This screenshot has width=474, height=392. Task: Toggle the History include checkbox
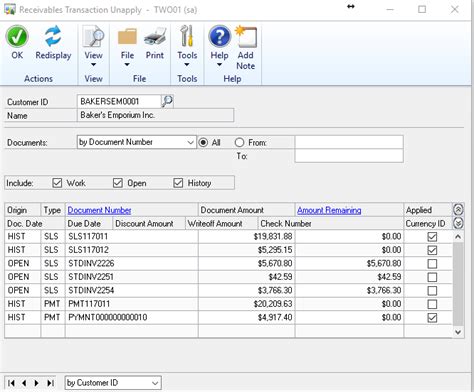[178, 183]
